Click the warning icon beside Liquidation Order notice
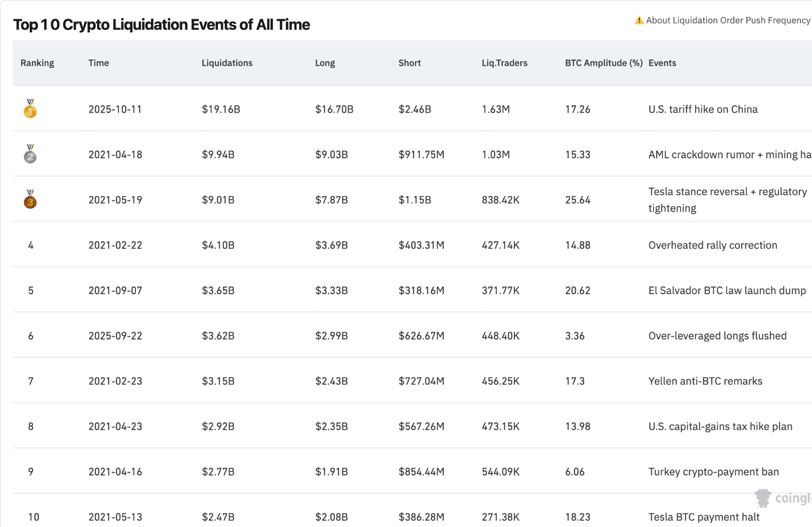The width and height of the screenshot is (812, 527). click(639, 21)
